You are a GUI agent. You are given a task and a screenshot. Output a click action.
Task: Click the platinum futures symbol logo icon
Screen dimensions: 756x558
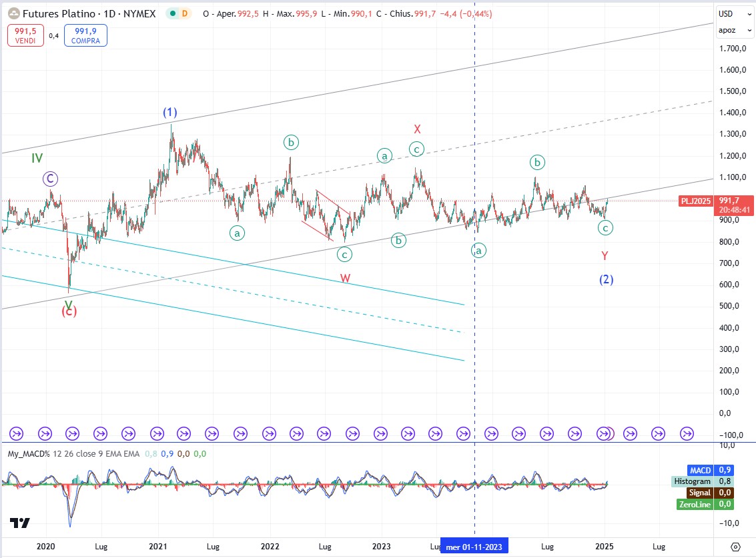14,13
